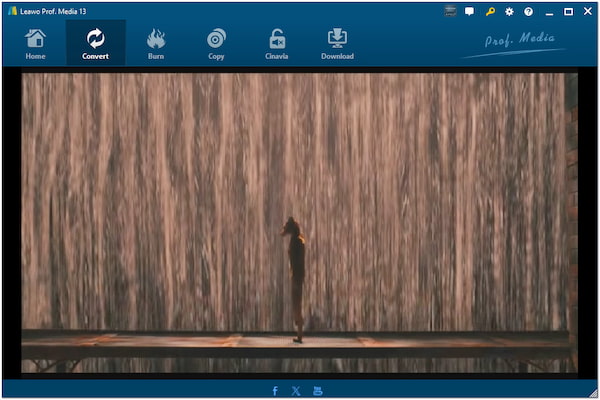Go to the Download module
600x400 pixels.
tap(337, 44)
